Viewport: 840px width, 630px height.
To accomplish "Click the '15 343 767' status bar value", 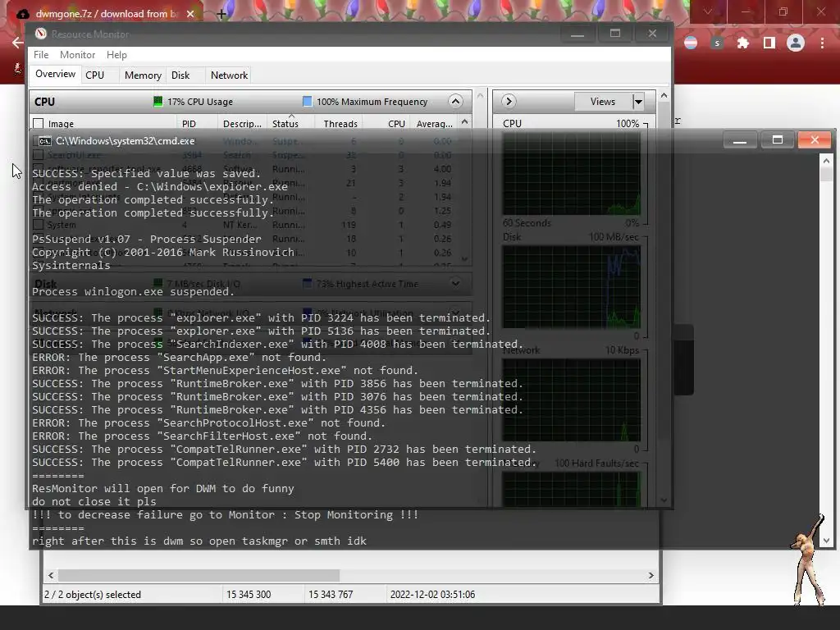I will click(x=331, y=595).
